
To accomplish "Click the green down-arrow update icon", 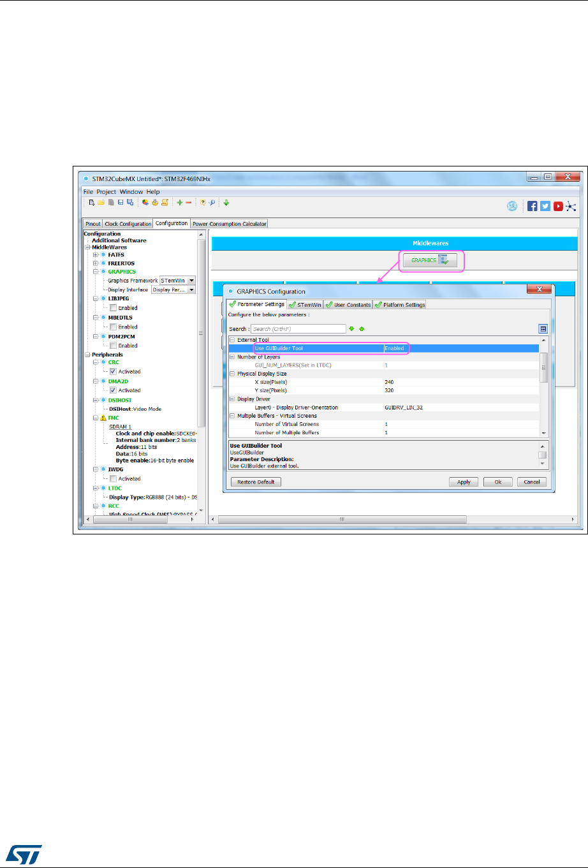I will (x=226, y=202).
